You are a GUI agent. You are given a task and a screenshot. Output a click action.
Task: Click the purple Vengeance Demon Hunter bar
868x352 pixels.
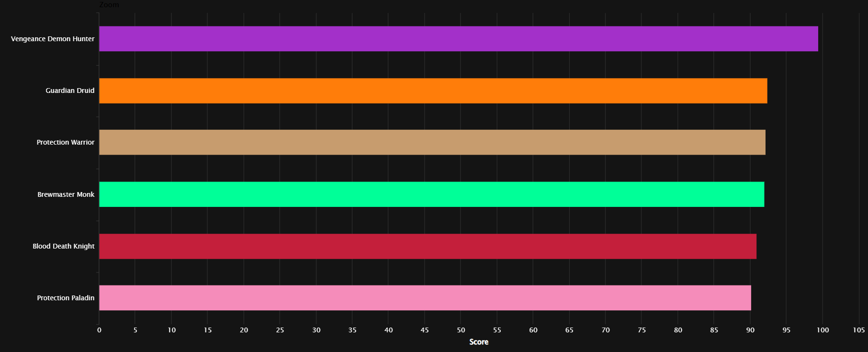point(459,39)
